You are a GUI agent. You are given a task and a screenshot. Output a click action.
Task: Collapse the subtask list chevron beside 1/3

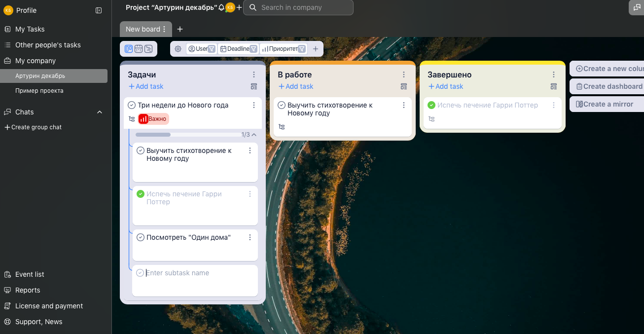pos(254,135)
